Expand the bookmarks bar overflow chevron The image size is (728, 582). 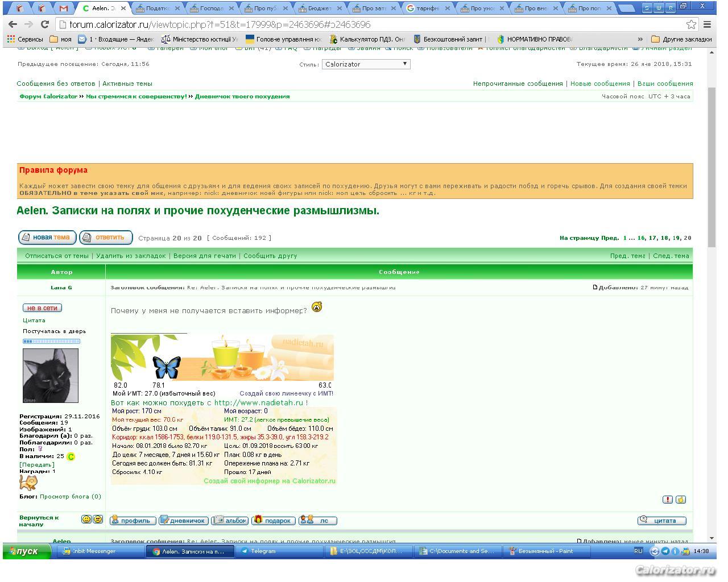pyautogui.click(x=640, y=39)
